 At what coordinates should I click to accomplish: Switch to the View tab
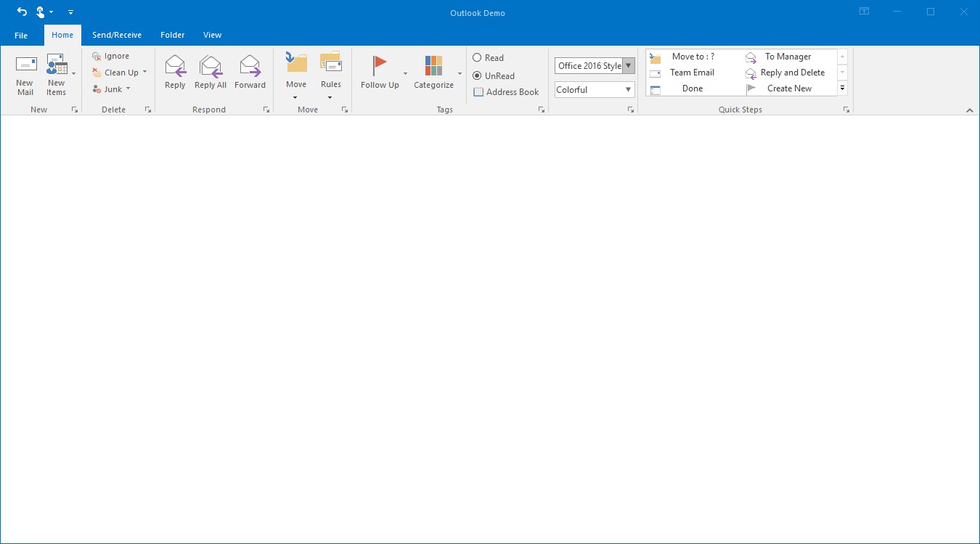[x=212, y=34]
